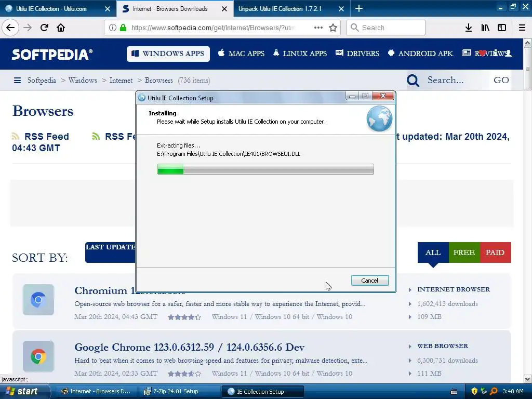
Task: Open the Google Chrome 123.0.6312.59 listing title
Action: [189, 348]
